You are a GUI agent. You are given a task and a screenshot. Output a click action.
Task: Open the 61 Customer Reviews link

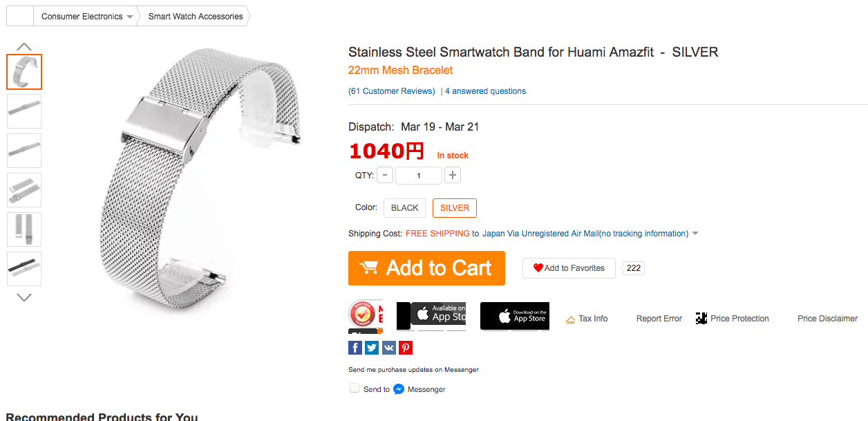click(392, 91)
